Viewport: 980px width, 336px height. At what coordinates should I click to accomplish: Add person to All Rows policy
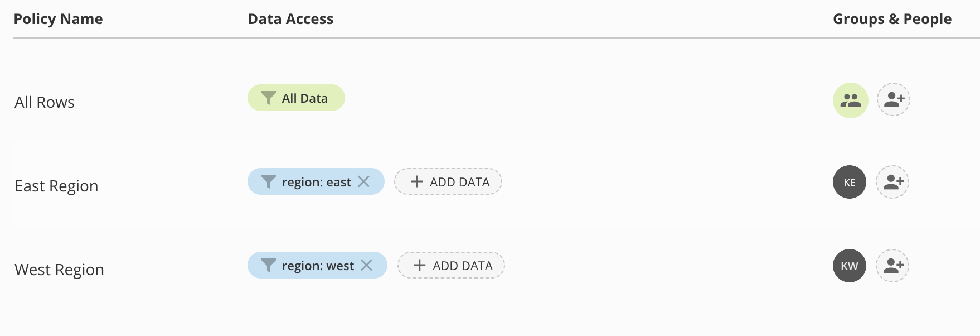894,99
